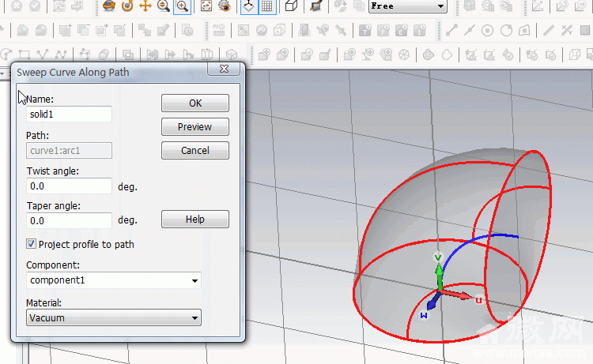Click the history list clock icon
Image resolution: width=593 pixels, height=364 pixels.
187,30
